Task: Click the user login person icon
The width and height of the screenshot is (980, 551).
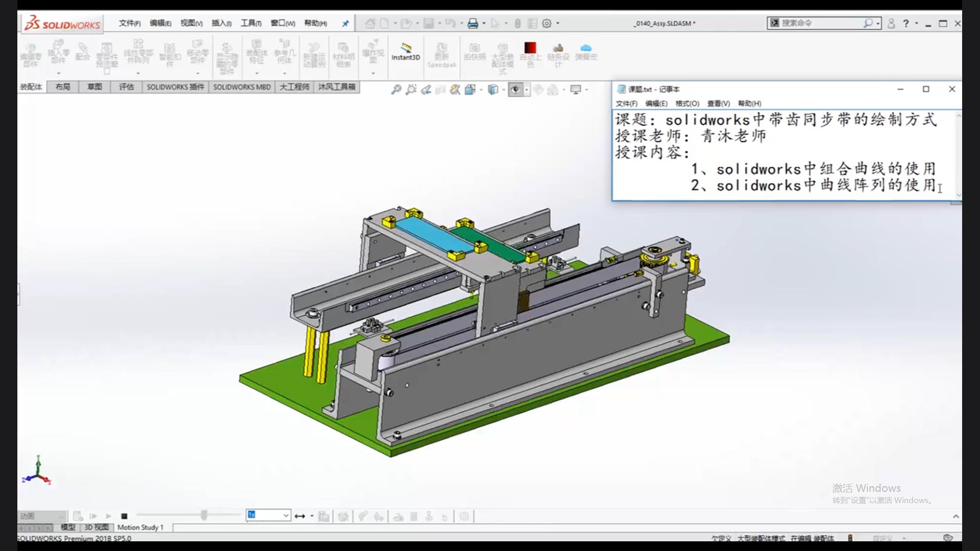Action: [891, 23]
